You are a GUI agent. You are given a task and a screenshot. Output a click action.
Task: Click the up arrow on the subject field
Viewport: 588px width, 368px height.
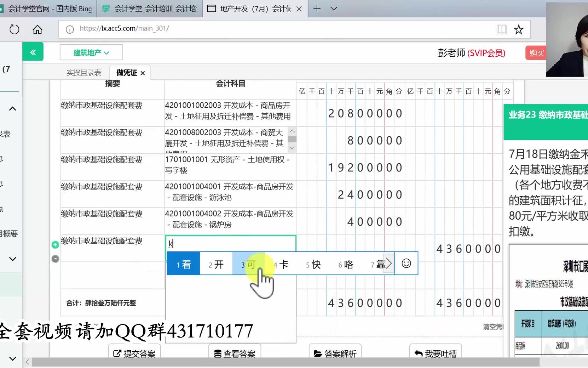292,131
